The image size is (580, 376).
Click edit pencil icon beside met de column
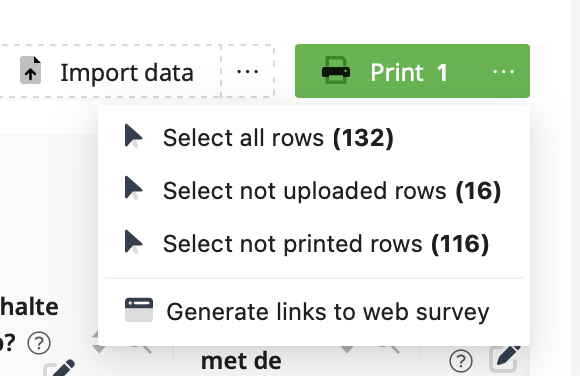pyautogui.click(x=505, y=359)
